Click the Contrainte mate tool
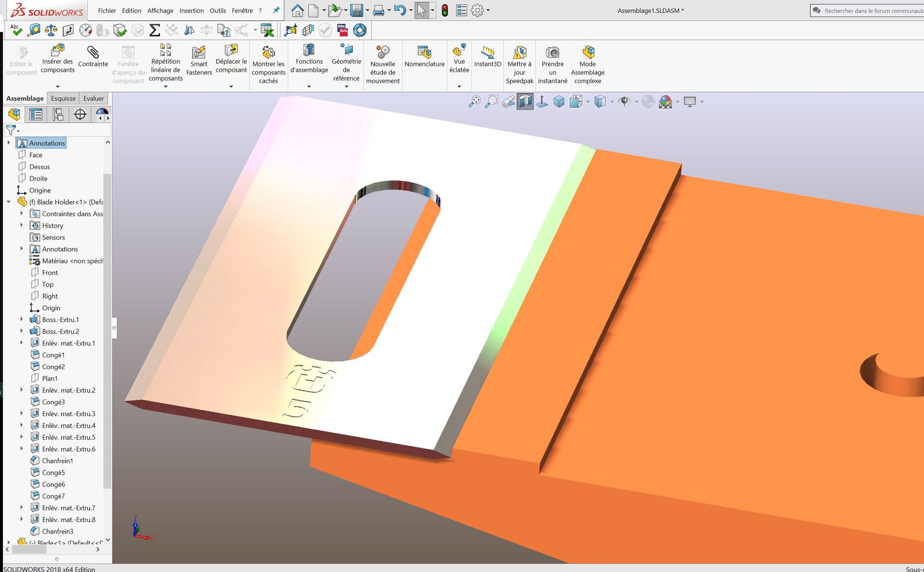Image resolution: width=924 pixels, height=572 pixels. click(93, 57)
